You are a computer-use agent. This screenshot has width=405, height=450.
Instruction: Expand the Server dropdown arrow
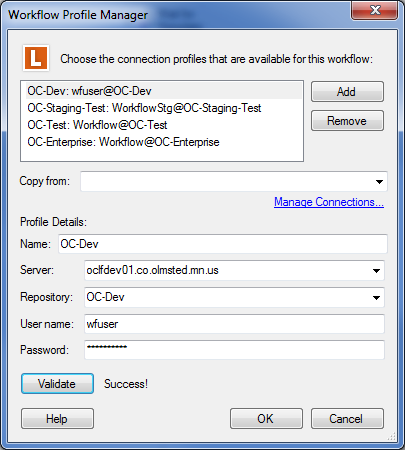pos(376,270)
